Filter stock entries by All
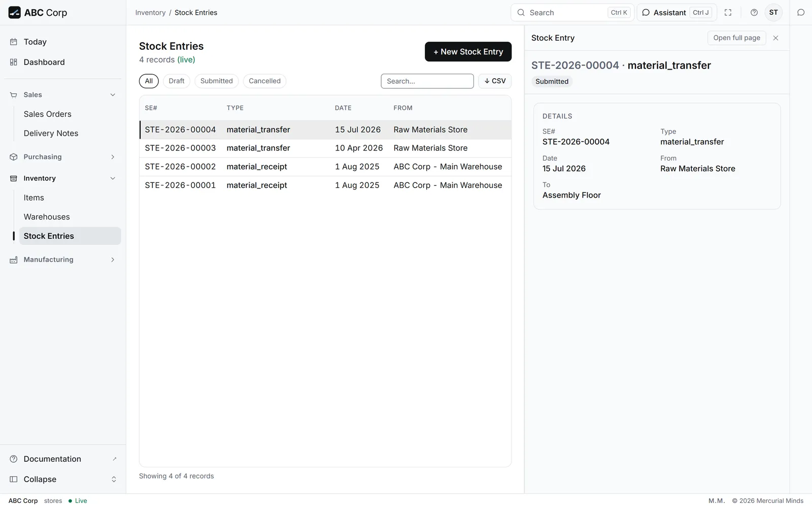 (149, 81)
